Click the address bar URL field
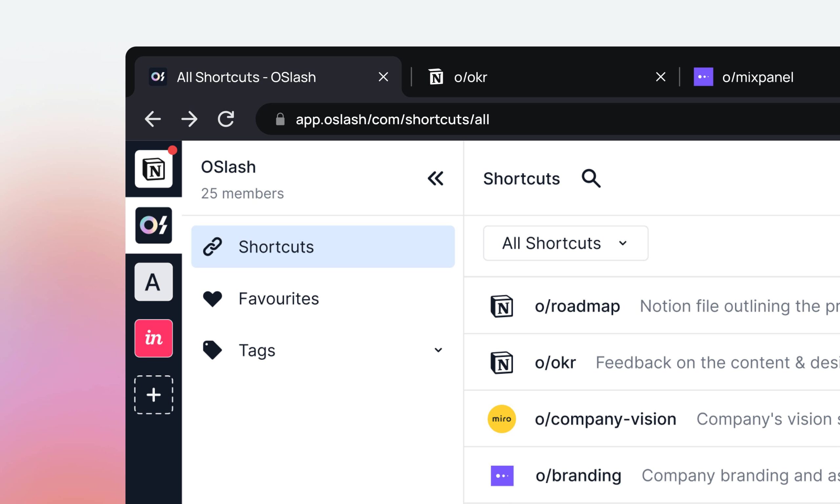 coord(548,119)
